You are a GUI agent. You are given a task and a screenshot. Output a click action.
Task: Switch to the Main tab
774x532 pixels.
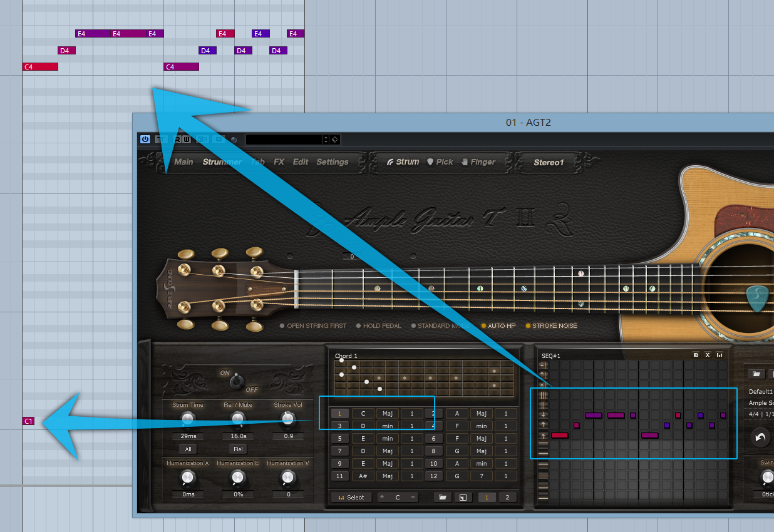183,161
